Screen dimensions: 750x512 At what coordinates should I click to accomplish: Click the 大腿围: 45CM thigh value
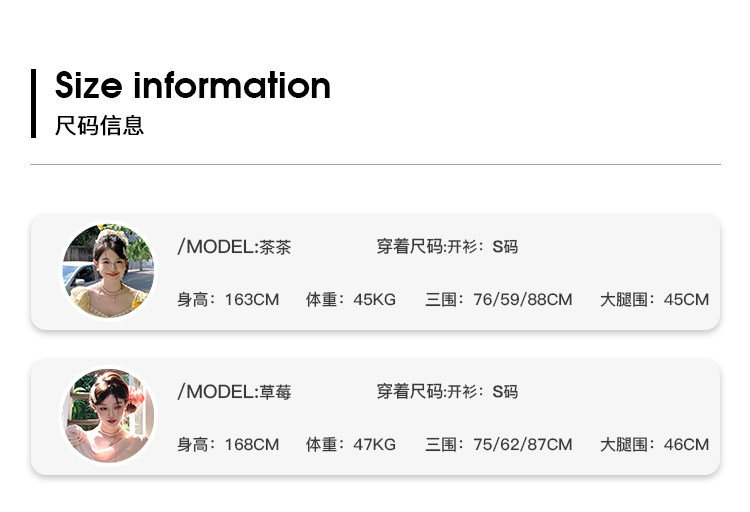point(654,300)
